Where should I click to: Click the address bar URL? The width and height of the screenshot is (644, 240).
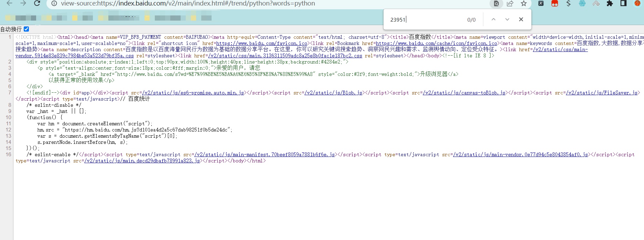[x=188, y=3]
